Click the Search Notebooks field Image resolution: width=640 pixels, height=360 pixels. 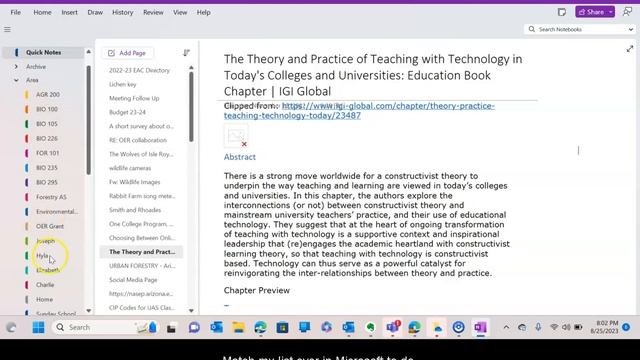click(576, 29)
